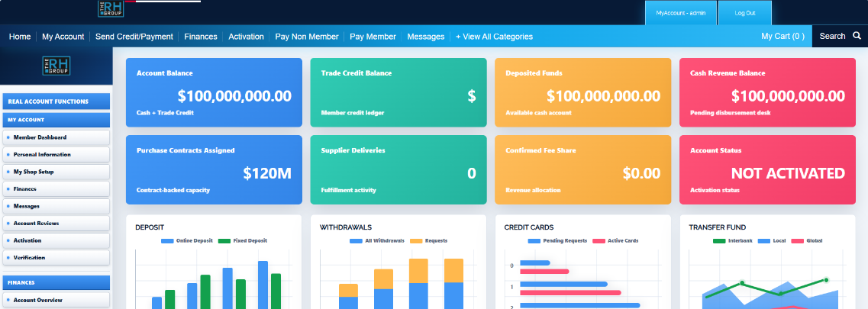
Task: Select Activation in top navigation bar
Action: [x=247, y=37]
